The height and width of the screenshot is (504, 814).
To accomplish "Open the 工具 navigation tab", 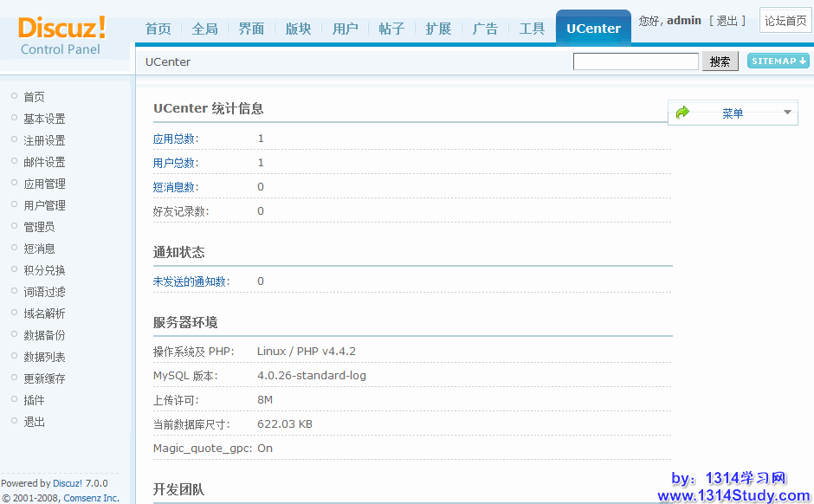I will coord(532,29).
